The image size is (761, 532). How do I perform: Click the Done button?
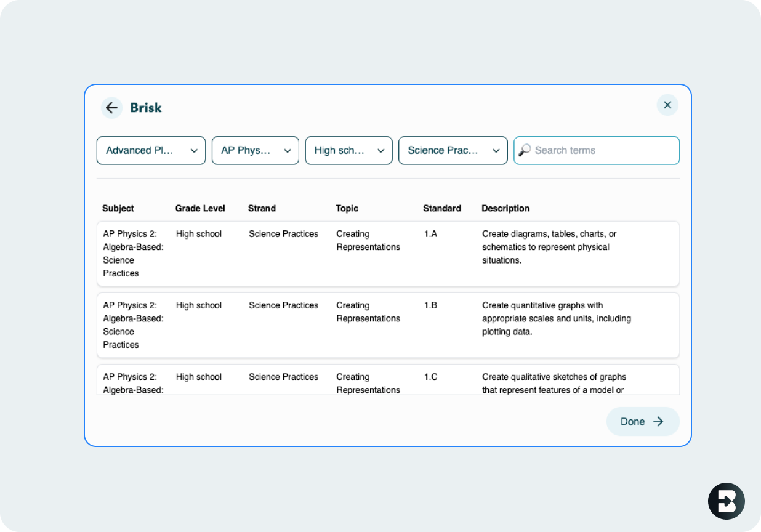click(643, 422)
